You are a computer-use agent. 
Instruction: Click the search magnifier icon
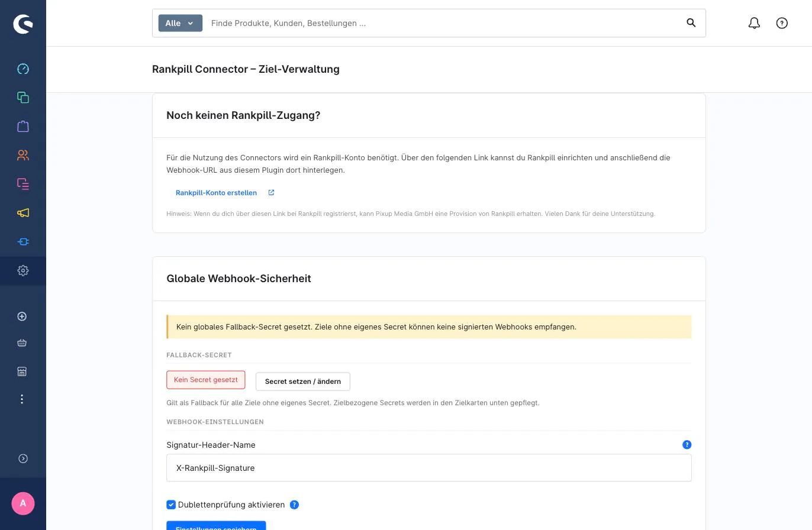click(x=691, y=23)
